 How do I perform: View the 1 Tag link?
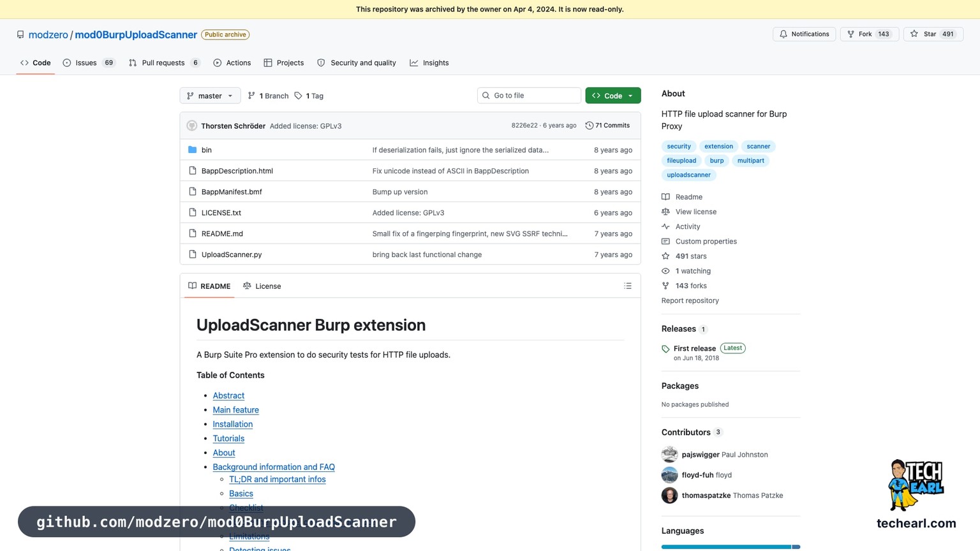click(x=309, y=96)
